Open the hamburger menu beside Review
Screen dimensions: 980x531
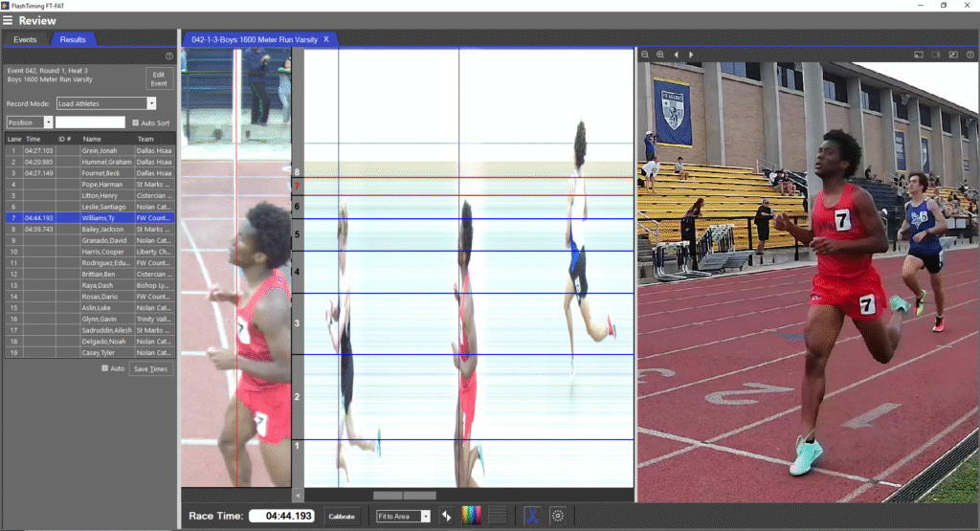click(8, 20)
